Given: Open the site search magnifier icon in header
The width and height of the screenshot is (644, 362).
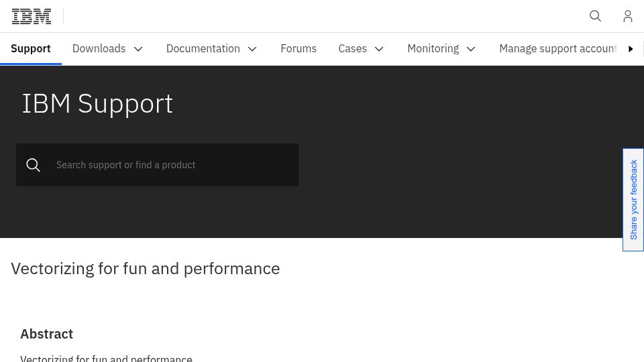Looking at the screenshot, I should (x=595, y=16).
